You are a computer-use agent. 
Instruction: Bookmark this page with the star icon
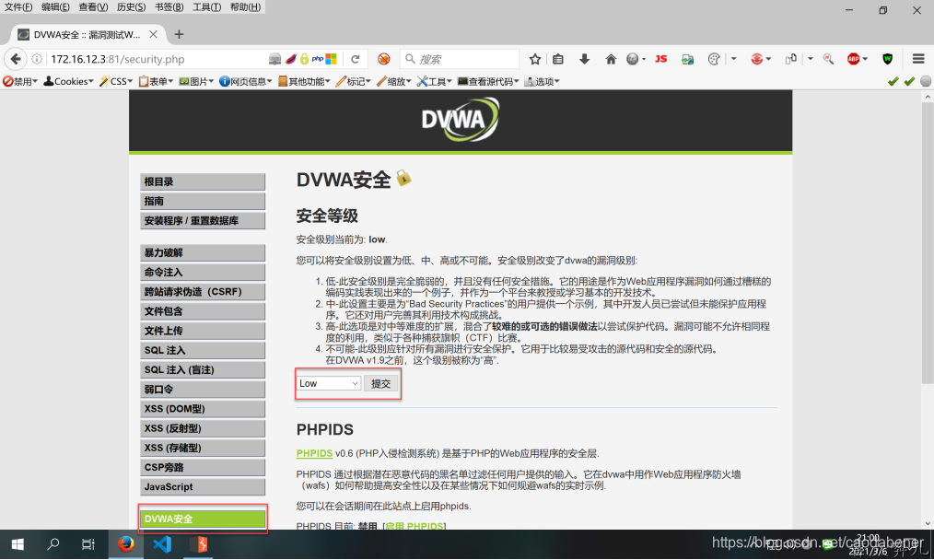click(535, 59)
